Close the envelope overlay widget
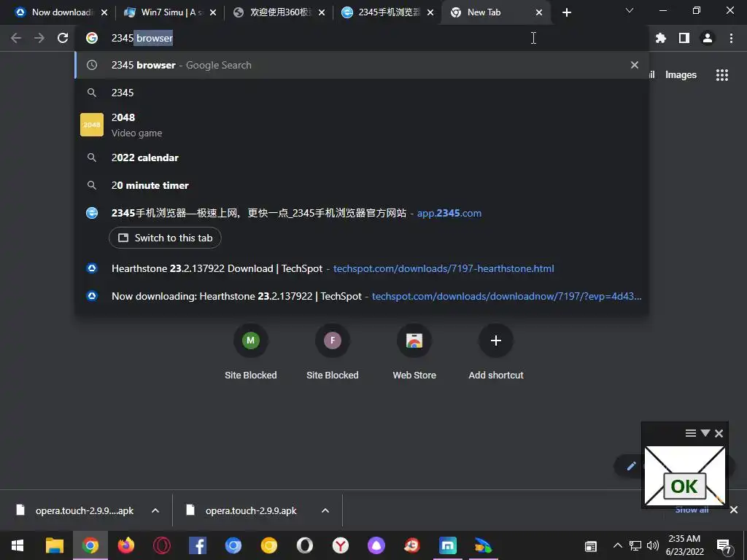Screen dimensions: 747x560 tap(719, 433)
